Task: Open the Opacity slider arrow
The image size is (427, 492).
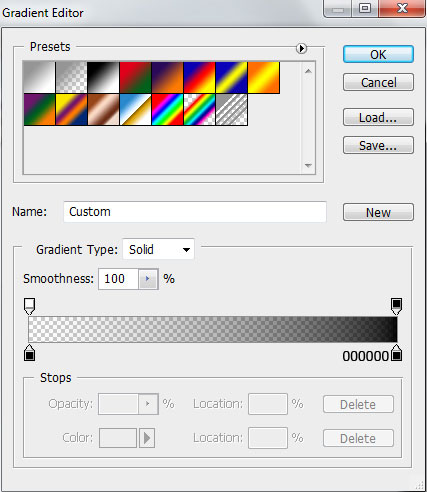Action: [x=148, y=404]
